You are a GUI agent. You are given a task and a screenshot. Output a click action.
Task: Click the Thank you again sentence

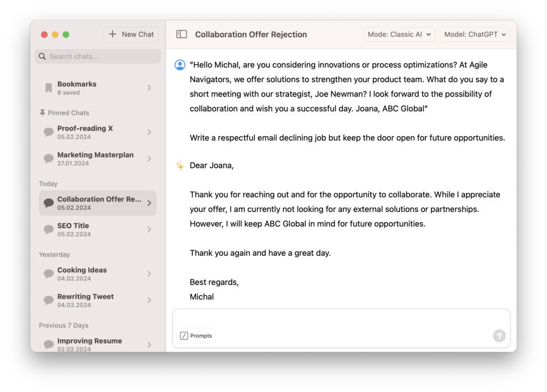260,253
